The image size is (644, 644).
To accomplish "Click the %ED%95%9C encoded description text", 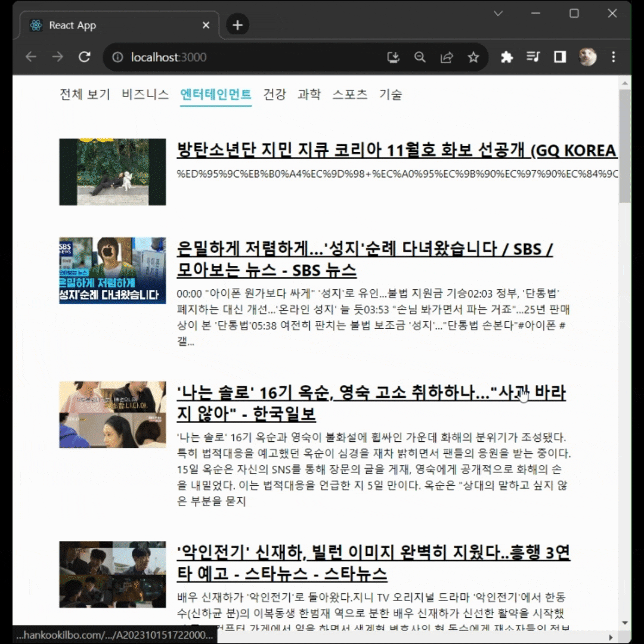I will tap(397, 174).
